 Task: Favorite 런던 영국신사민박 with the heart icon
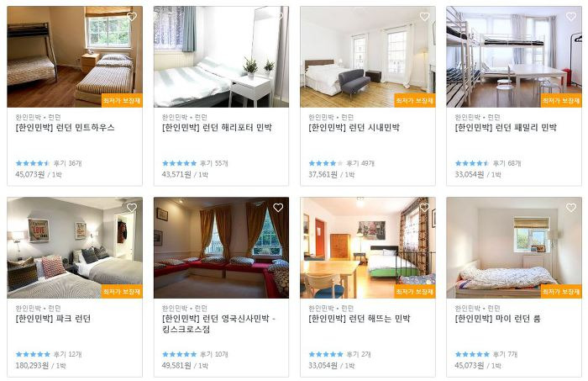tap(278, 208)
